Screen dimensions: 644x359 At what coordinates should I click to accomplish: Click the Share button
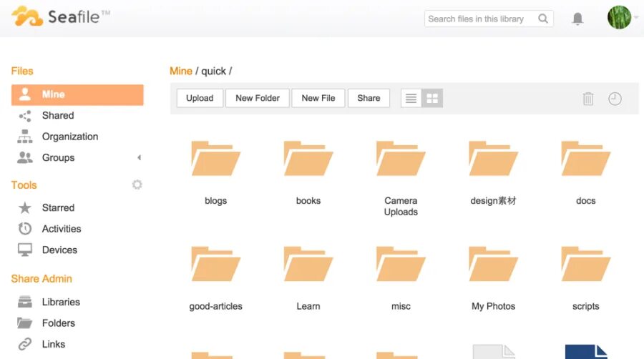pyautogui.click(x=369, y=98)
